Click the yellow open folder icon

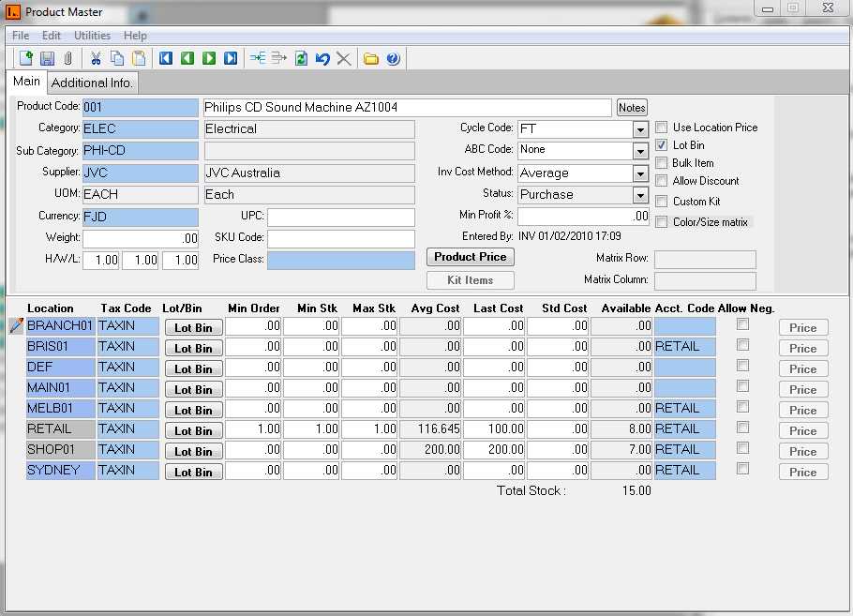371,58
